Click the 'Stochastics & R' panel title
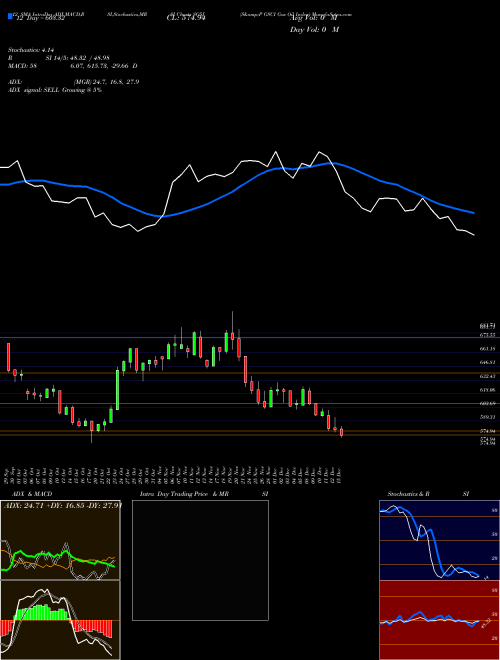Viewport: 500px width, 660px height. click(408, 494)
